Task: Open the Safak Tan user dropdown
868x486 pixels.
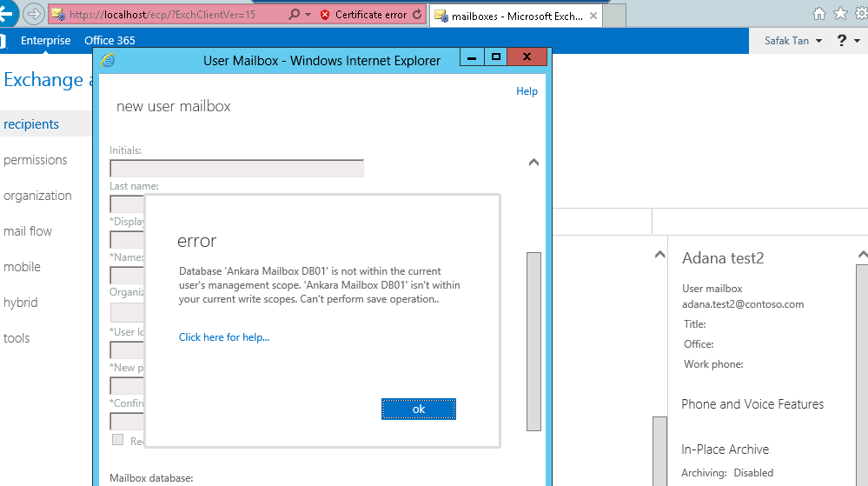Action: point(792,41)
